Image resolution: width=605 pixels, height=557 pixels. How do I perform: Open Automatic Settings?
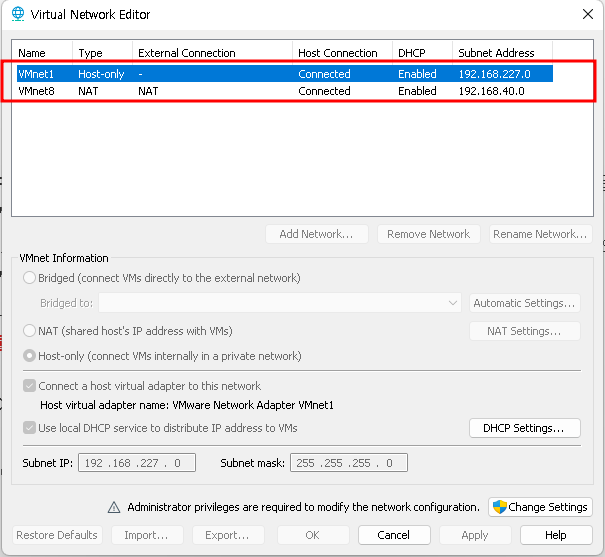[x=525, y=303]
